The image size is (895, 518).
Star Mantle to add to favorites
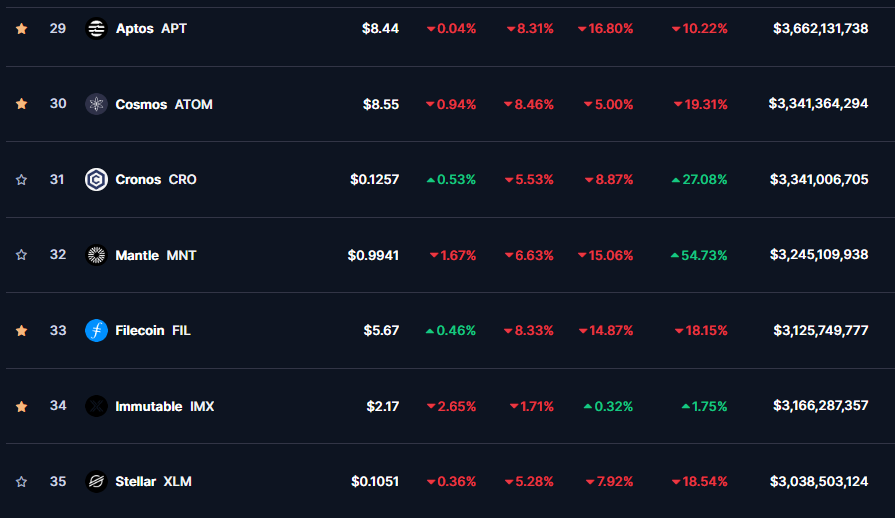point(21,255)
